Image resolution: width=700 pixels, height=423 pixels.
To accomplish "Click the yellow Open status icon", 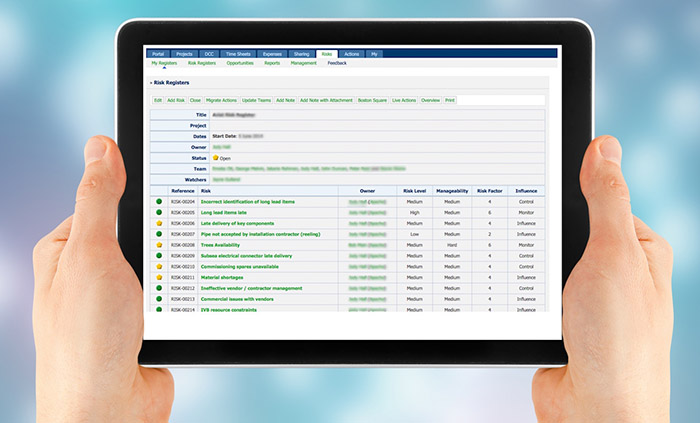I will pyautogui.click(x=216, y=158).
